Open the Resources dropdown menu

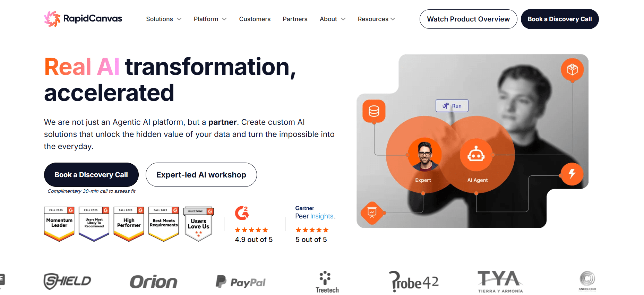pos(377,19)
